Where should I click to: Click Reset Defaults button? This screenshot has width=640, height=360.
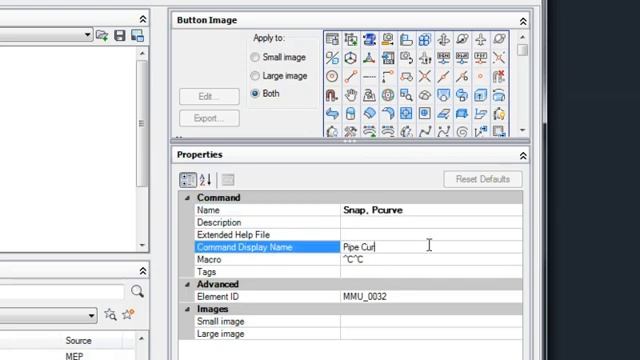tap(482, 179)
